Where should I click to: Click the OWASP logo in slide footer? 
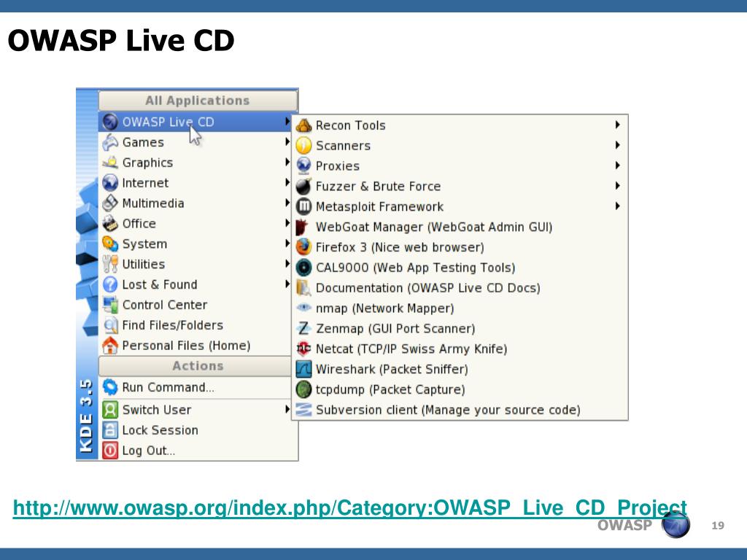point(676,525)
